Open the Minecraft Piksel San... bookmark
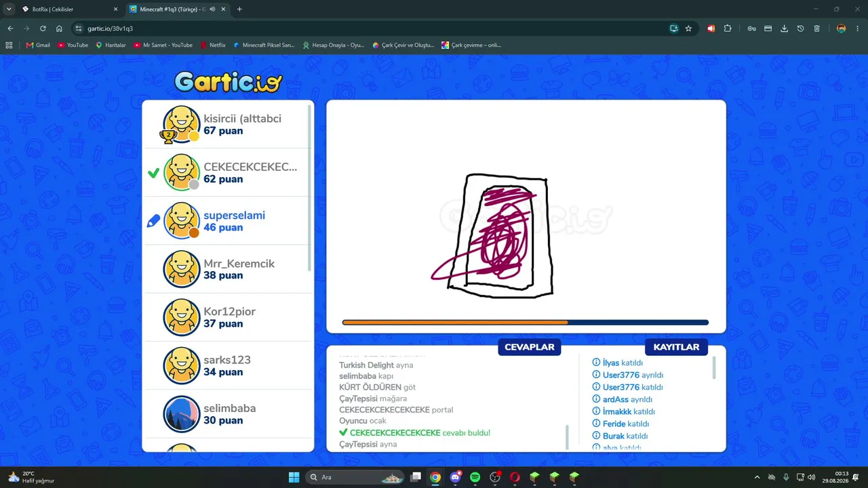Screen dimensions: 868x488 [264, 45]
